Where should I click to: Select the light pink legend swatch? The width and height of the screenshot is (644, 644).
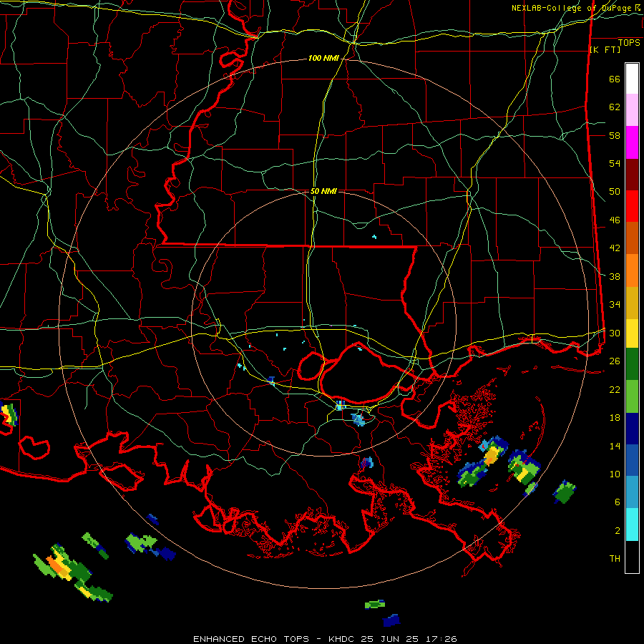tap(632, 110)
